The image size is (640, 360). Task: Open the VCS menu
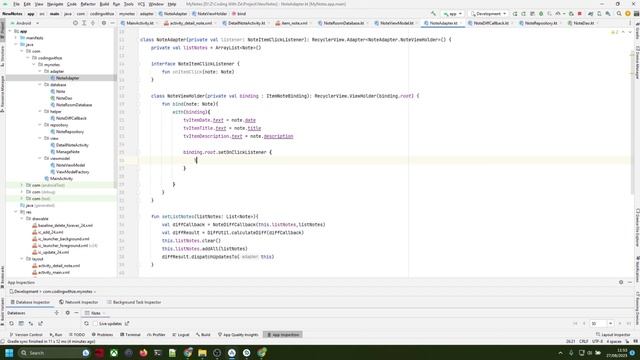tap(141, 4)
